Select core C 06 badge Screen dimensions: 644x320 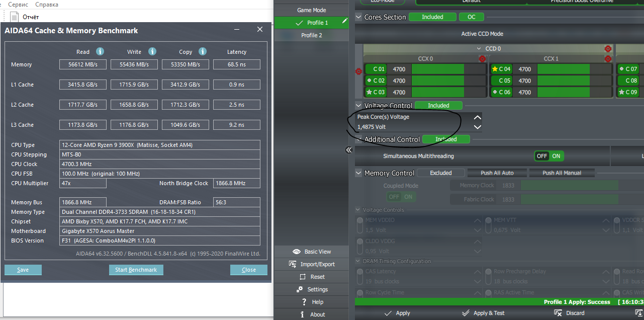point(501,92)
